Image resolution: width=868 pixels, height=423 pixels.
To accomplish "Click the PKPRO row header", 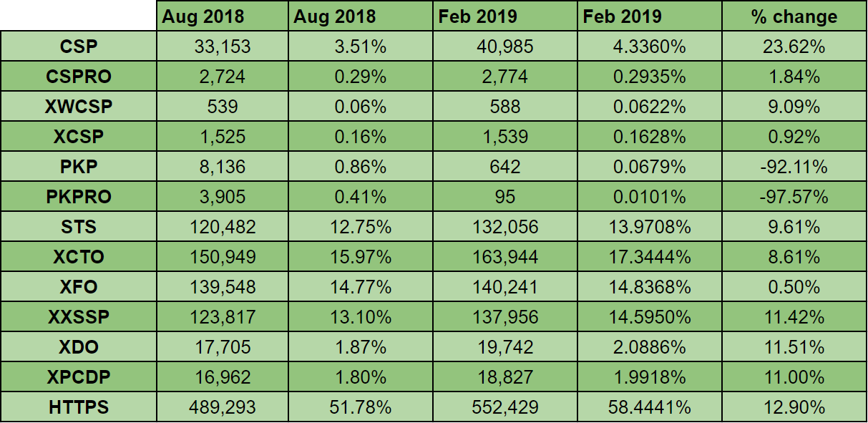I will tap(79, 197).
